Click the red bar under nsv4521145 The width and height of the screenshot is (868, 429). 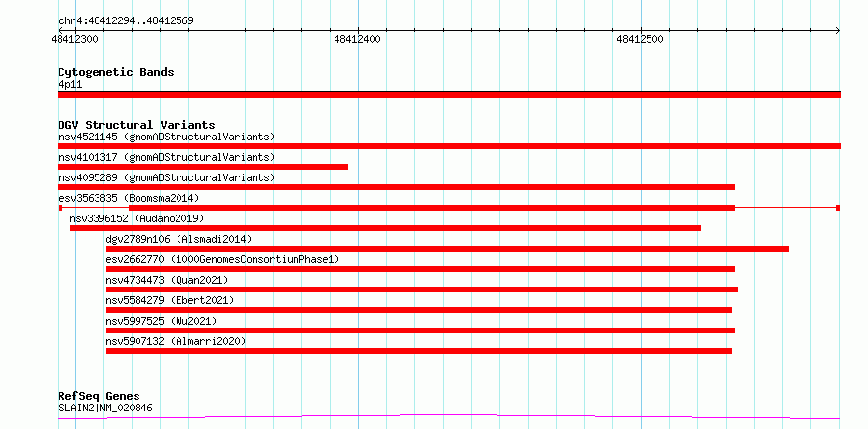[449, 146]
